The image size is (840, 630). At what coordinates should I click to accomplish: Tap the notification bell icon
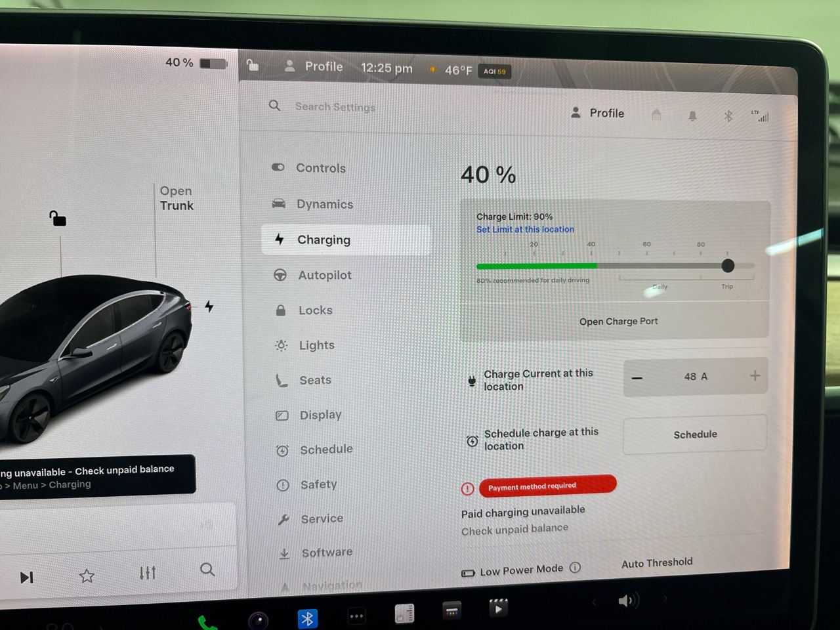692,115
